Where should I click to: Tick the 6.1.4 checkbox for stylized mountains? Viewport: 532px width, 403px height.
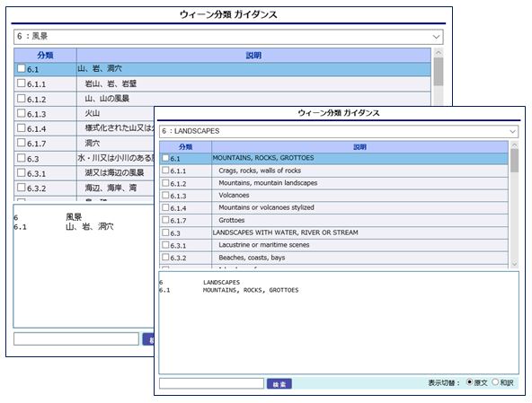pyautogui.click(x=165, y=207)
